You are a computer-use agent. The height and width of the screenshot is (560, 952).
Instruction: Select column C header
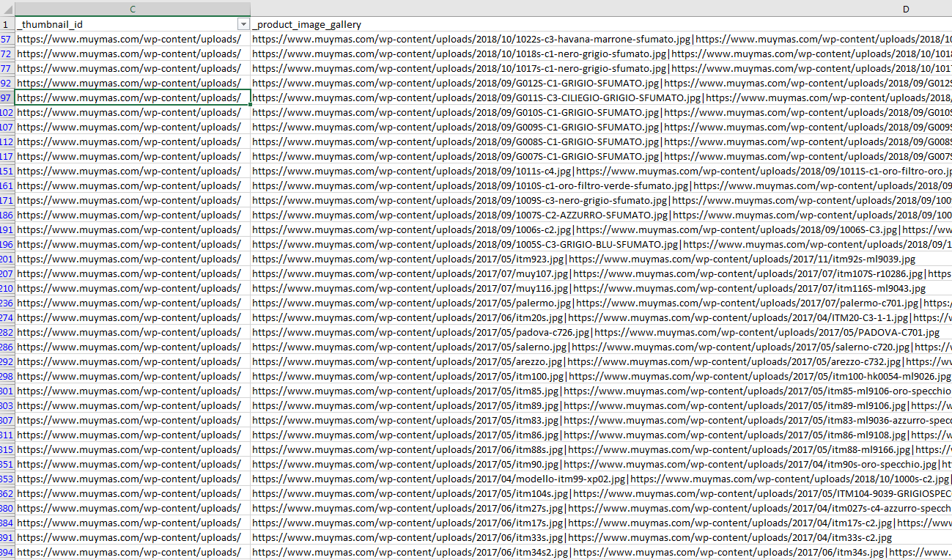(x=133, y=9)
